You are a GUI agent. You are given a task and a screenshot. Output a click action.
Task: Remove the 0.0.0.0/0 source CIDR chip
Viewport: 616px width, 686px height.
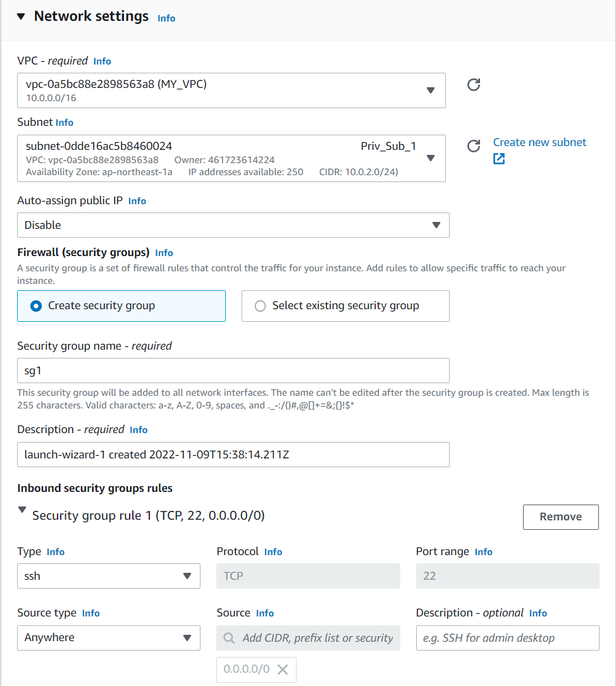[x=283, y=669]
